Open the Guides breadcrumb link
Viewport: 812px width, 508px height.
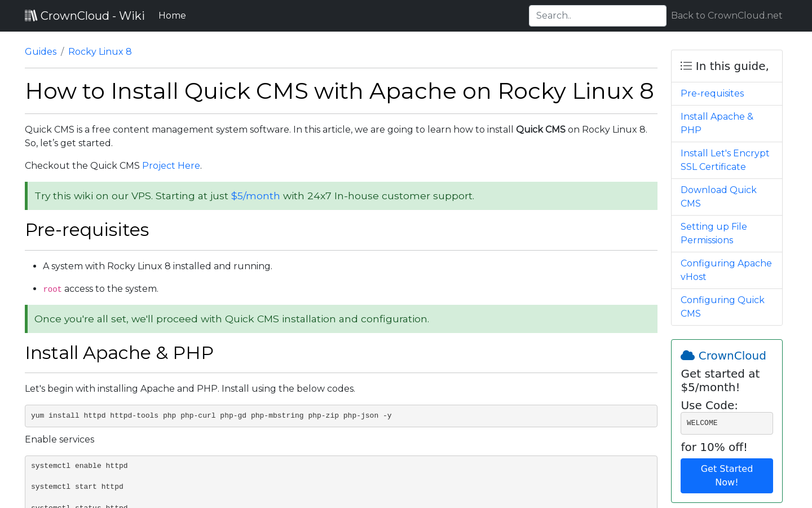[40, 51]
